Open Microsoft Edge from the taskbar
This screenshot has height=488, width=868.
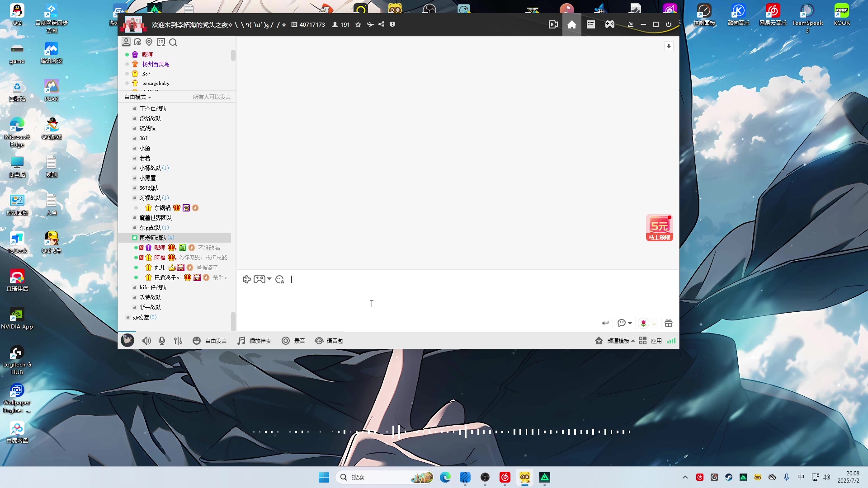point(445,477)
